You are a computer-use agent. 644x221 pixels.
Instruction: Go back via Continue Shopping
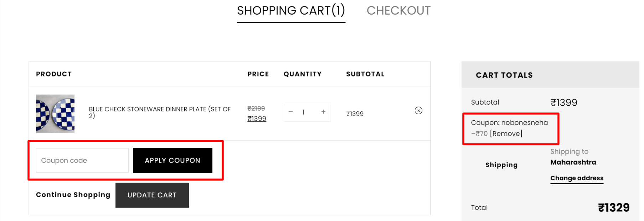click(73, 195)
